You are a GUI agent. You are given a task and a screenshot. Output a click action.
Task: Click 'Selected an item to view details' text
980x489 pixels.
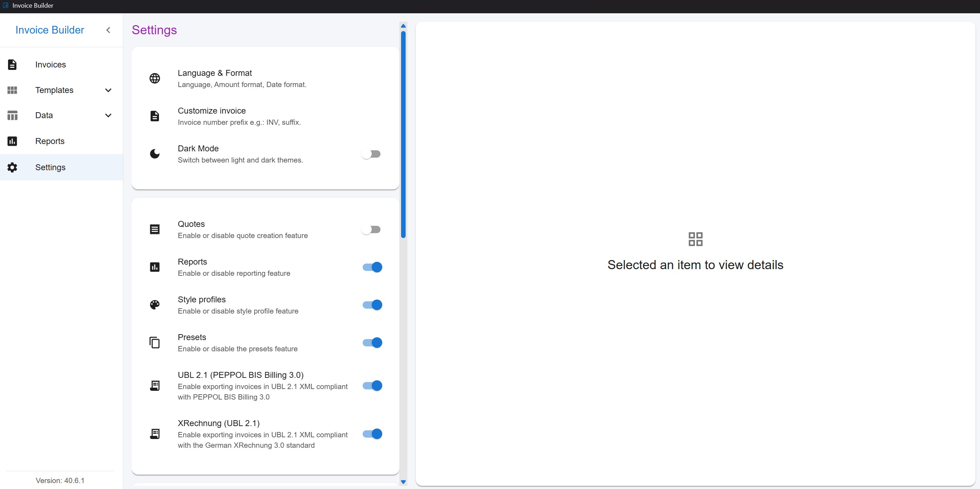(696, 265)
